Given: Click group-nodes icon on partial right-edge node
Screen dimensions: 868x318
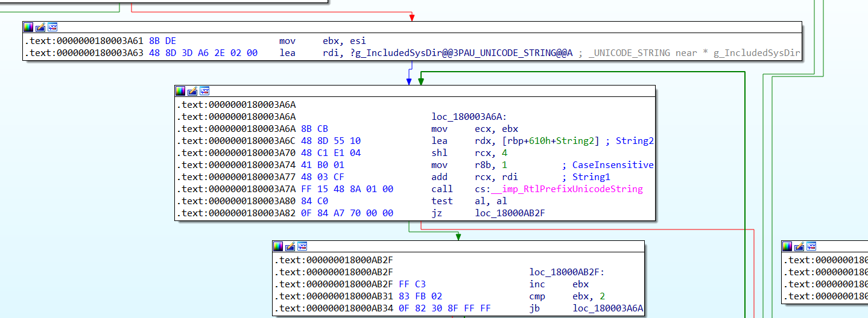Looking at the screenshot, I should 811,246.
